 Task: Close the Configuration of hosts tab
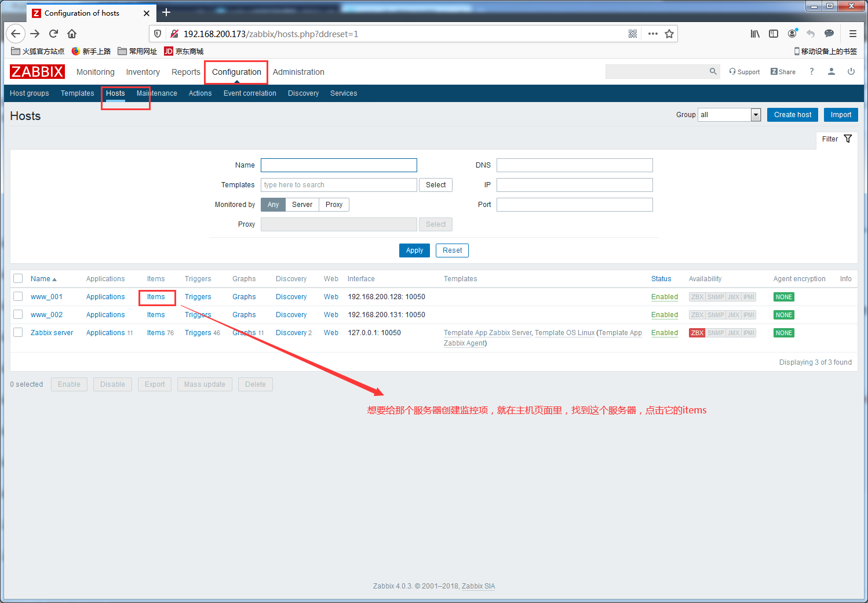pos(147,13)
